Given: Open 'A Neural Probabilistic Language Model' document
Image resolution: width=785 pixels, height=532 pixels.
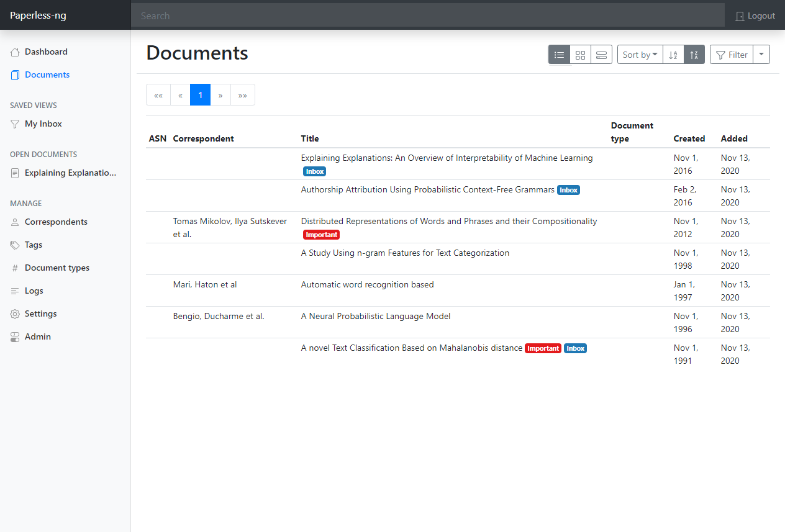Looking at the screenshot, I should click(x=375, y=317).
